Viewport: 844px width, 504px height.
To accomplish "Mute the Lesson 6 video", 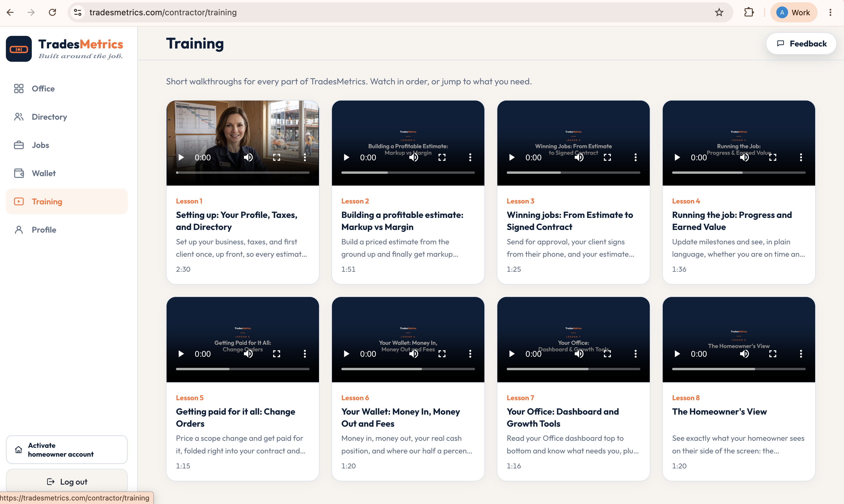I will (x=414, y=354).
